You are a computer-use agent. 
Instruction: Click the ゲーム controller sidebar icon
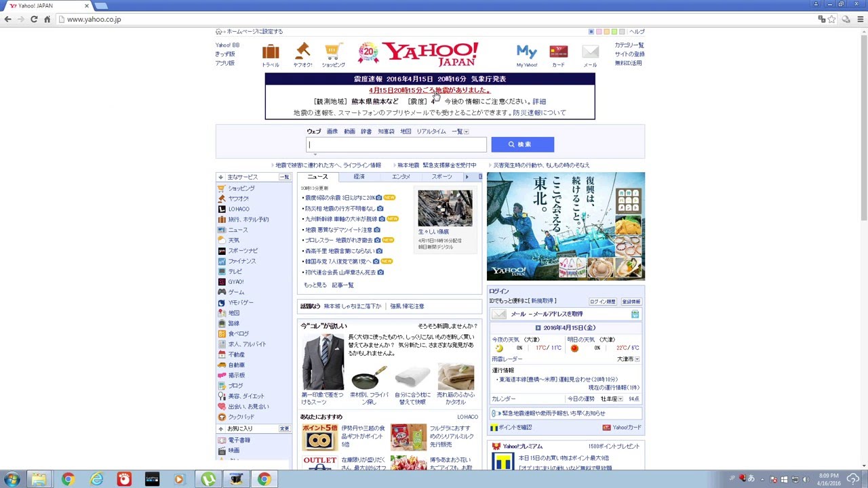(x=222, y=292)
